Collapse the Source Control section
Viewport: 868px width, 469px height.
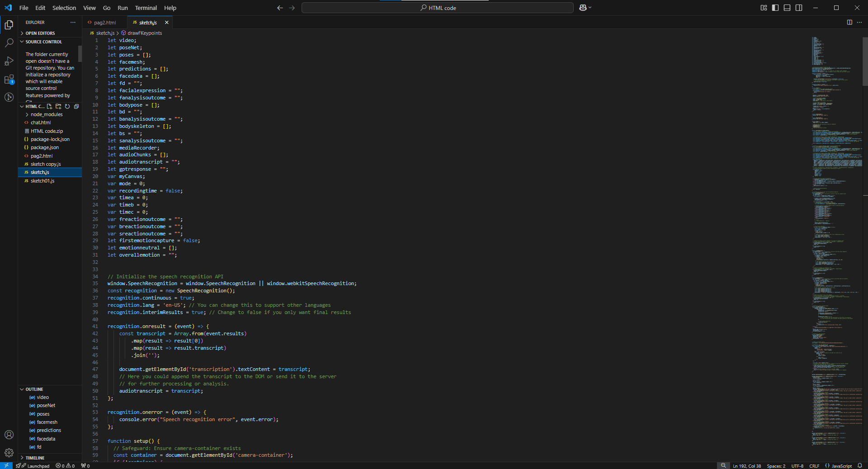tap(50, 42)
